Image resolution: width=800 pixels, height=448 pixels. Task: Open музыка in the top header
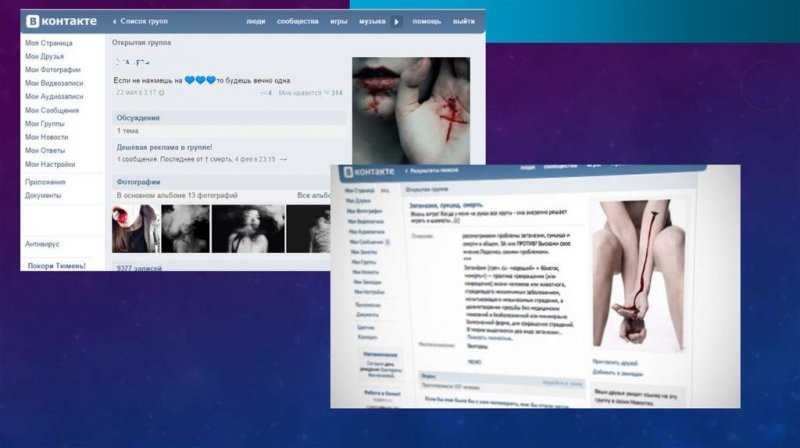372,21
